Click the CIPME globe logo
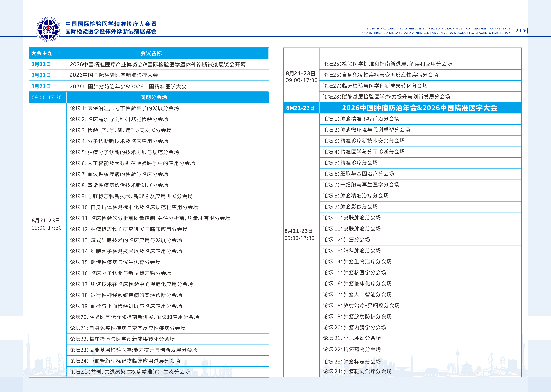This screenshot has height=392, width=551. click(49, 29)
